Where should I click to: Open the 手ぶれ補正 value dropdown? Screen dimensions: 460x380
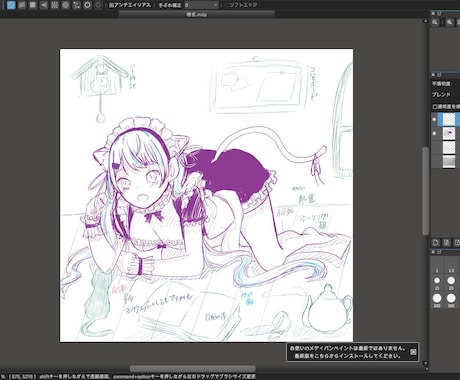[x=201, y=5]
